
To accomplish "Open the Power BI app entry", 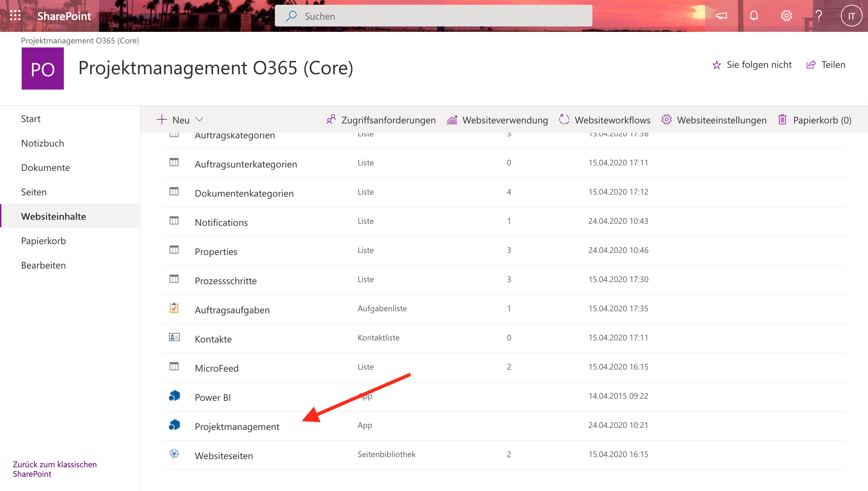I will [x=213, y=397].
